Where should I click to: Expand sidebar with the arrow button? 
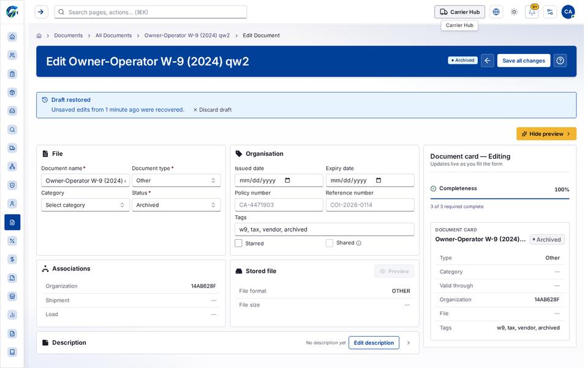tap(41, 12)
